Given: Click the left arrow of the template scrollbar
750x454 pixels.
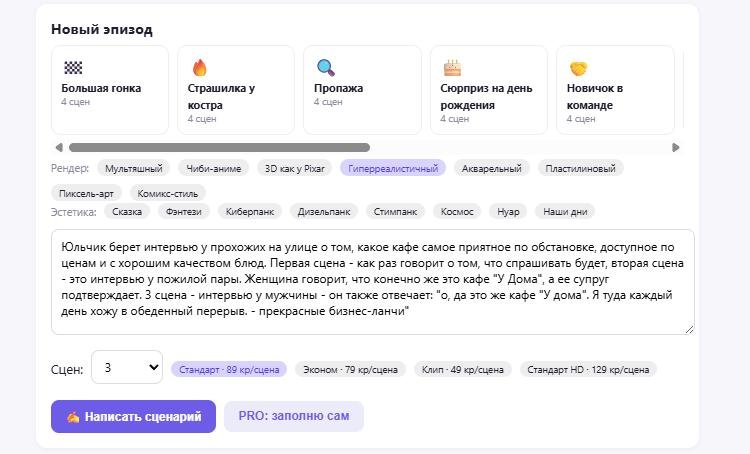Looking at the screenshot, I should point(59,147).
